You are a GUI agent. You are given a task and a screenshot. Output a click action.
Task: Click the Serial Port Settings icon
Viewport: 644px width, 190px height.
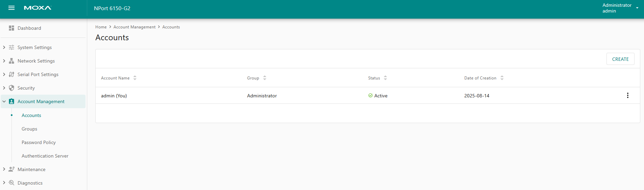click(x=11, y=74)
